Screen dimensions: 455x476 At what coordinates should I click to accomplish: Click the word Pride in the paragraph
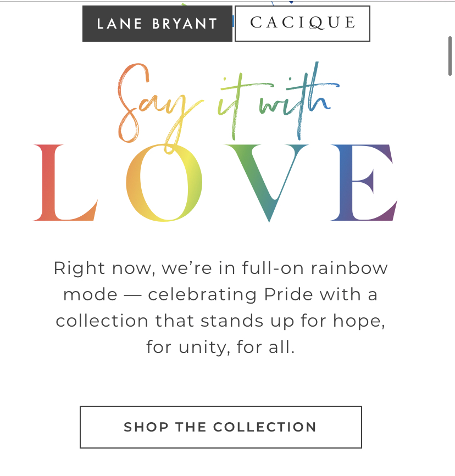click(288, 294)
